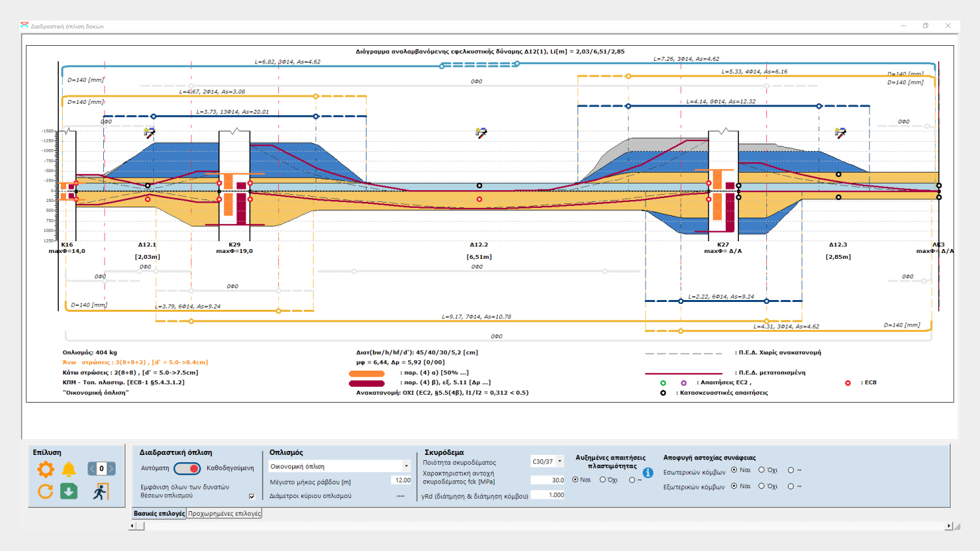Click the right arrow of the counter stepper
This screenshot has width=980, height=551.
coord(112,469)
